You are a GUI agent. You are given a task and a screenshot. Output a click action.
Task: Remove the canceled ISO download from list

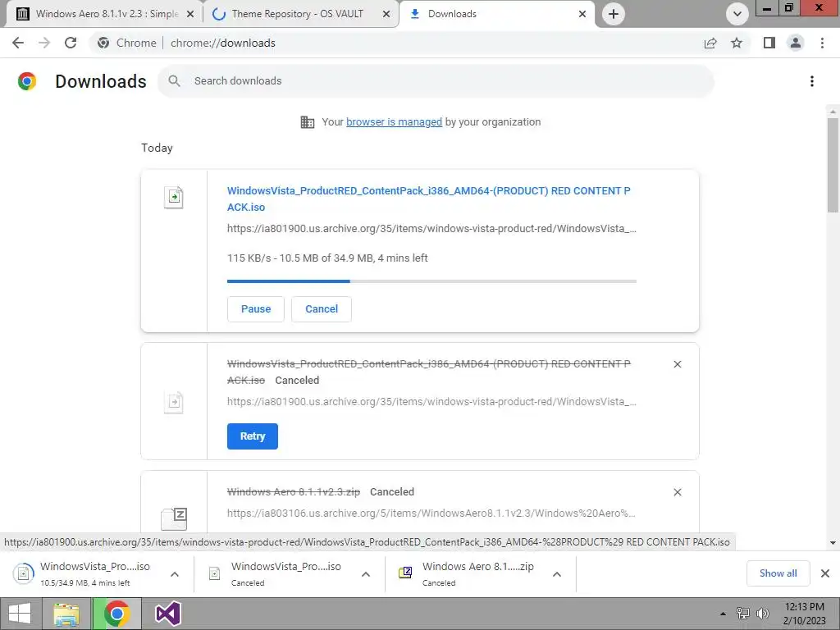coord(677,364)
